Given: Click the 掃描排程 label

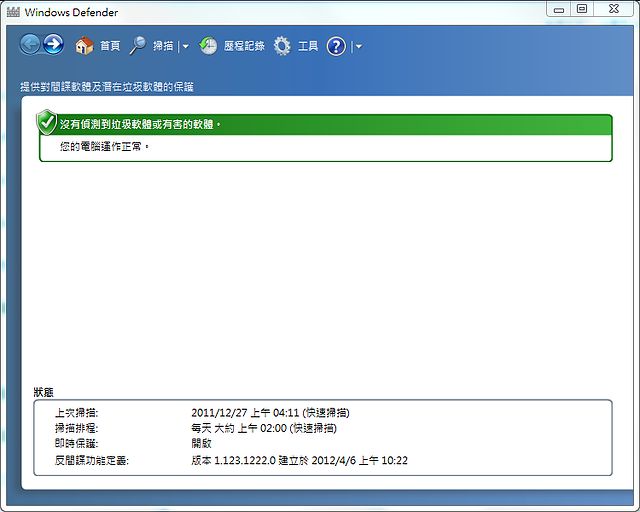Looking at the screenshot, I should tap(76, 428).
